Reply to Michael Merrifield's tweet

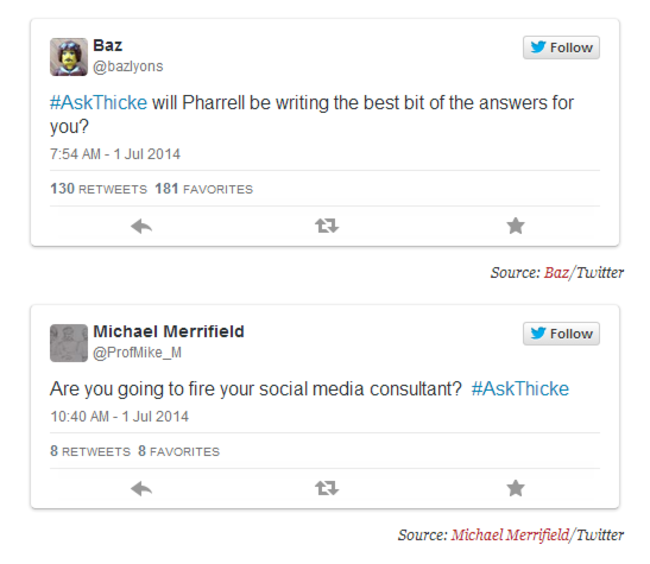coord(141,488)
